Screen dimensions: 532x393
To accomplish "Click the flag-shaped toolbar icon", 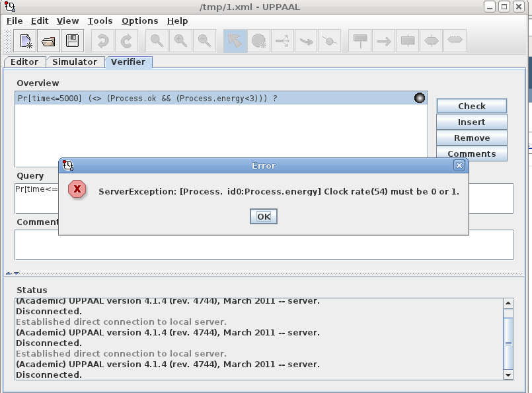I will pyautogui.click(x=360, y=41).
